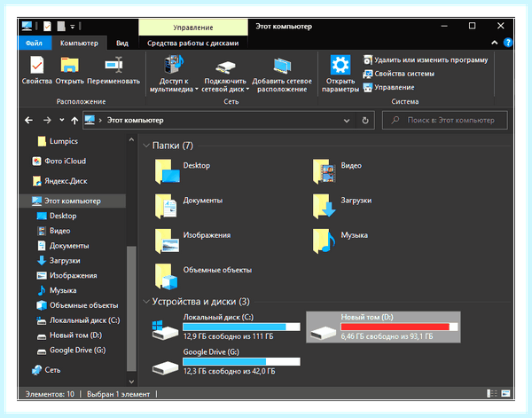Screen dimensions: 532x418
Task: Click Добавить сетевое расположение
Action: click(282, 75)
